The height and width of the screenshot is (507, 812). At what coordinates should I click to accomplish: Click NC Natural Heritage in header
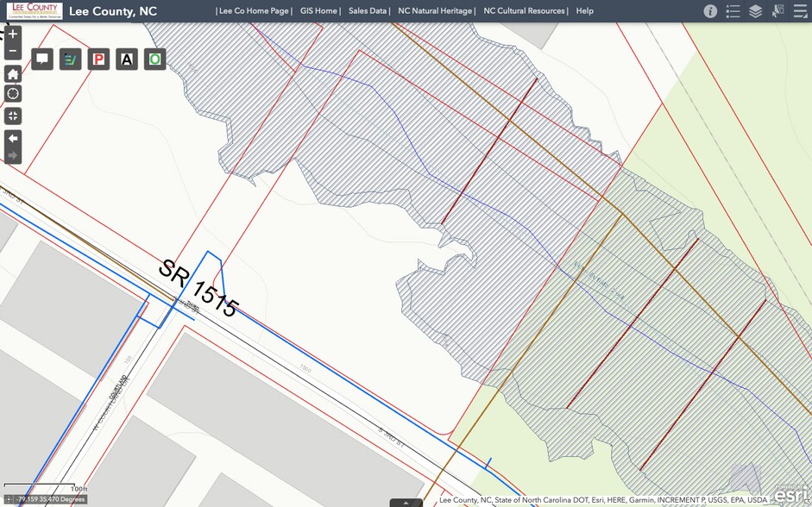pos(435,11)
